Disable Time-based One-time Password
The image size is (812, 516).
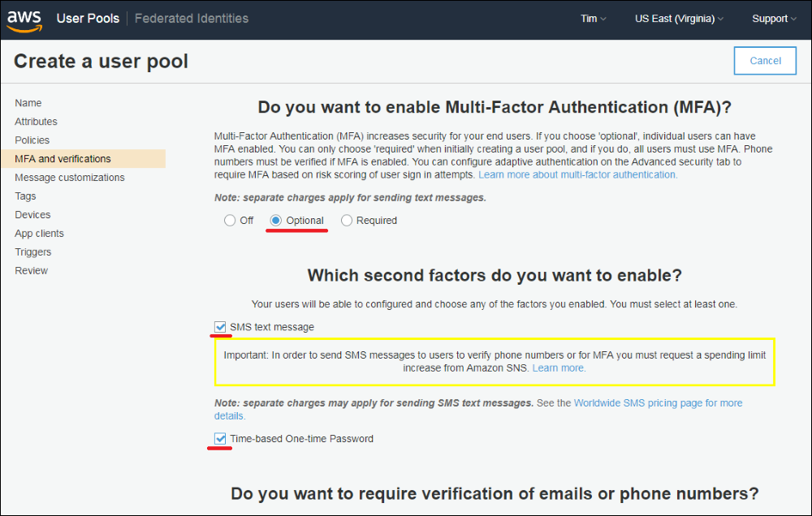click(219, 438)
